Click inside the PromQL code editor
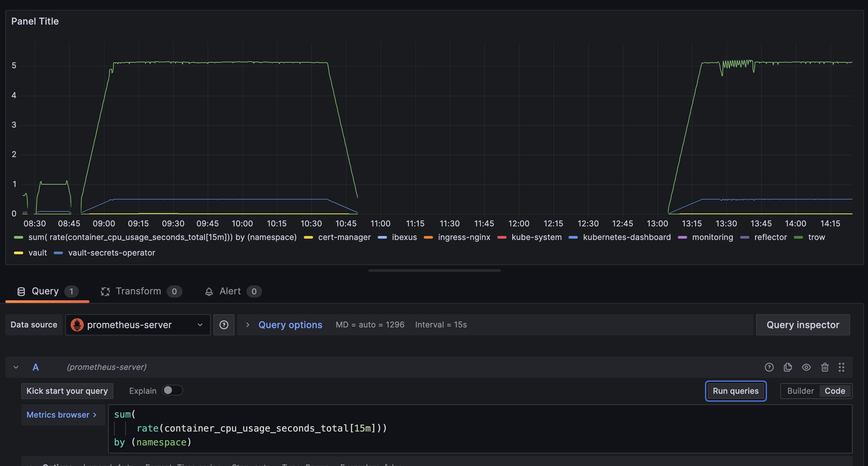The height and width of the screenshot is (466, 868). (480, 429)
